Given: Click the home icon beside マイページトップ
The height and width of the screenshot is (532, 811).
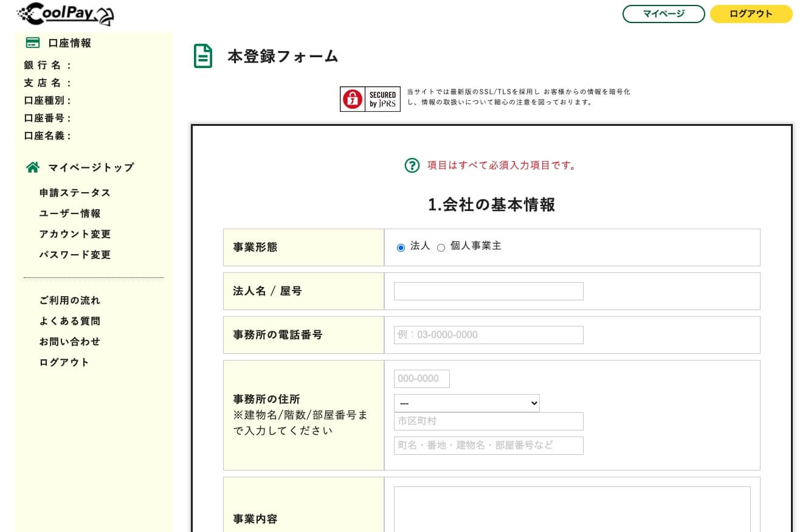Looking at the screenshot, I should pos(32,167).
